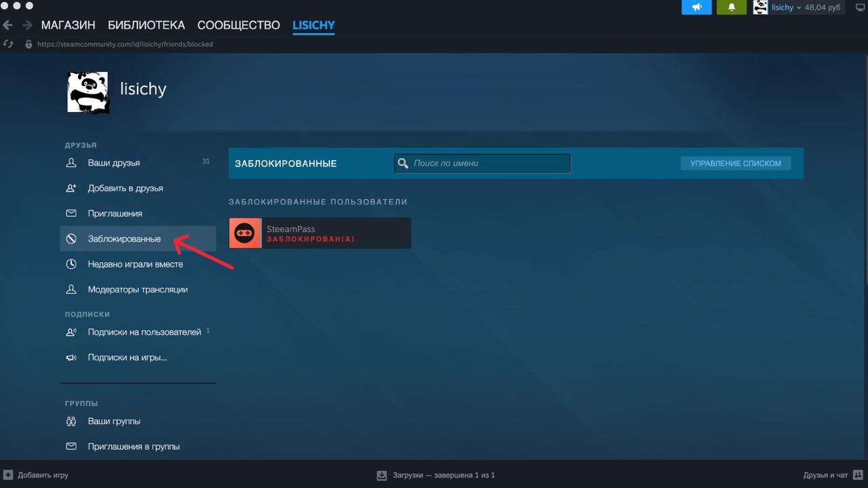The height and width of the screenshot is (488, 868).
Task: Click the downloads icon in bottom bar
Action: coord(382,475)
